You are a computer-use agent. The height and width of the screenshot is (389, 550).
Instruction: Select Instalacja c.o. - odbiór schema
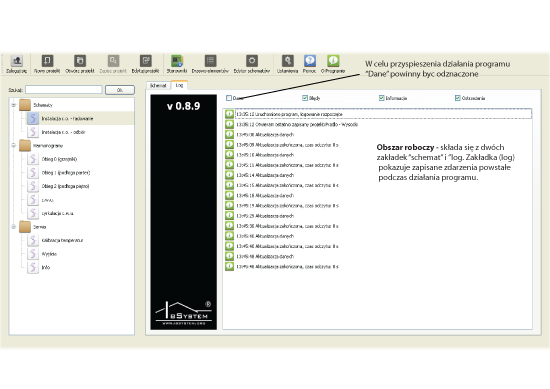click(x=63, y=132)
